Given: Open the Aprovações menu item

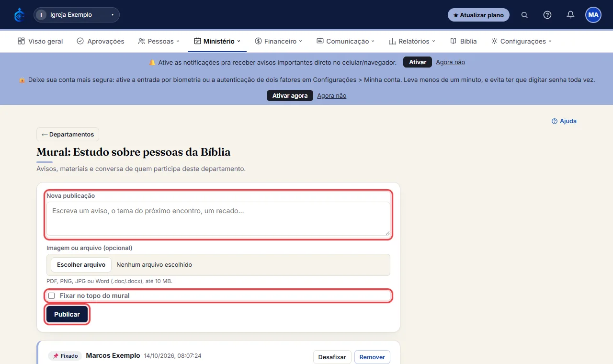Looking at the screenshot, I should tap(101, 41).
